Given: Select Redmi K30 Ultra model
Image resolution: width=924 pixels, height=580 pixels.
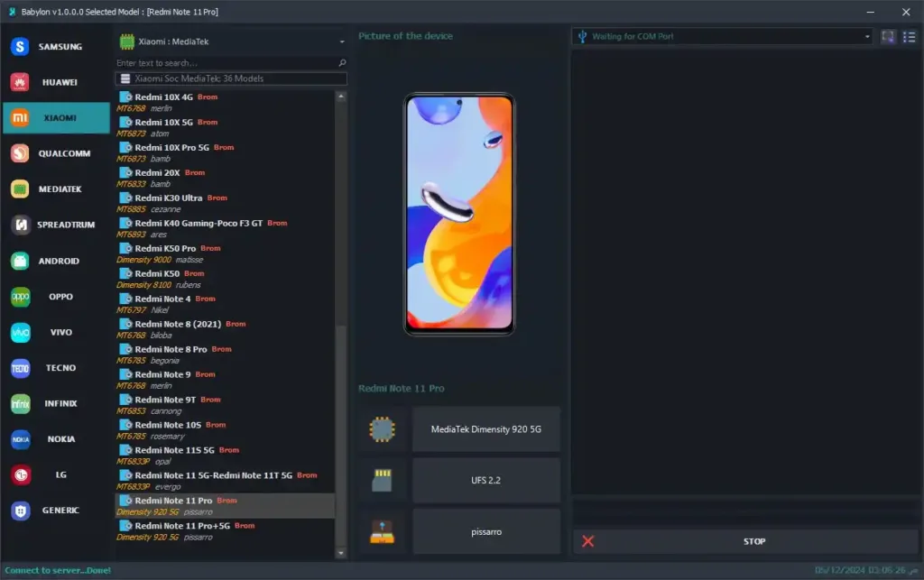Looking at the screenshot, I should pyautogui.click(x=225, y=203).
